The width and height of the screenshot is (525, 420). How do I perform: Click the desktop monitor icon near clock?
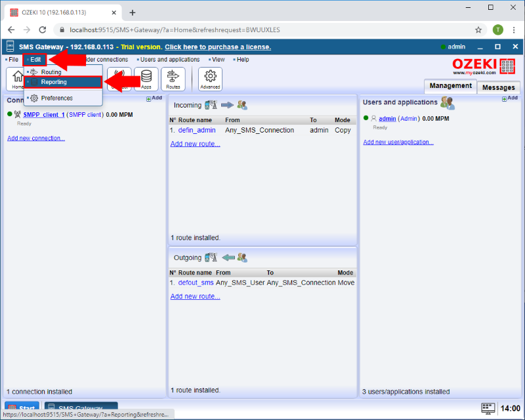(x=488, y=408)
